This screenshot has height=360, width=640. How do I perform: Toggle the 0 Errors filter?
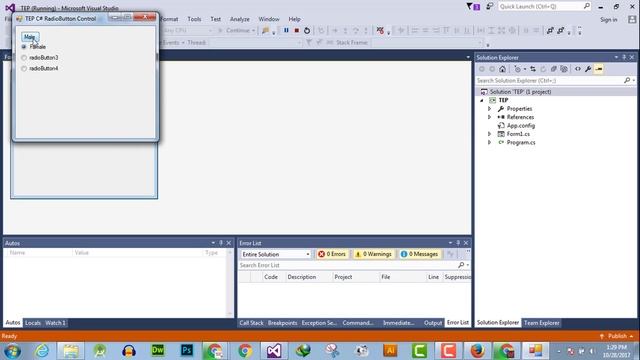[332, 254]
